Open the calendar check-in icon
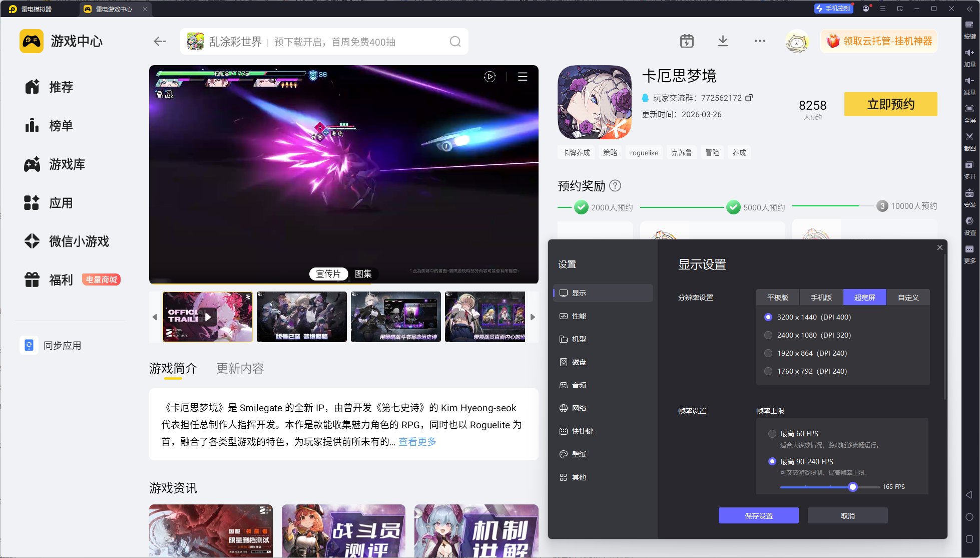This screenshot has width=980, height=558. pyautogui.click(x=687, y=41)
